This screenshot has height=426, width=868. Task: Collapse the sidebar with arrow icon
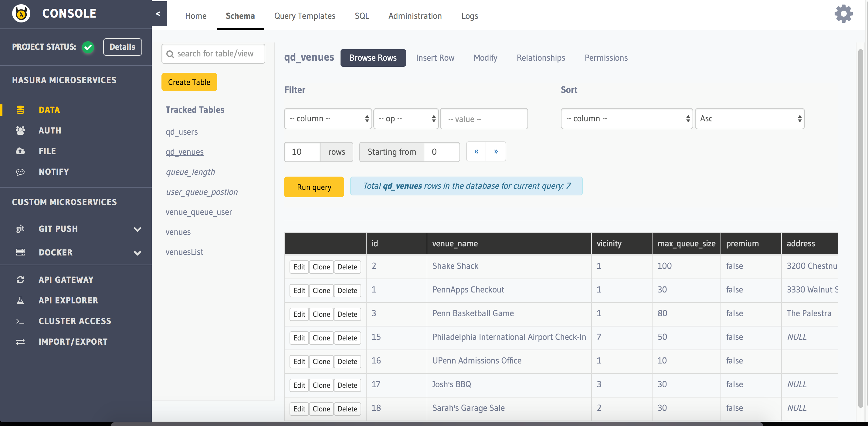pyautogui.click(x=158, y=14)
